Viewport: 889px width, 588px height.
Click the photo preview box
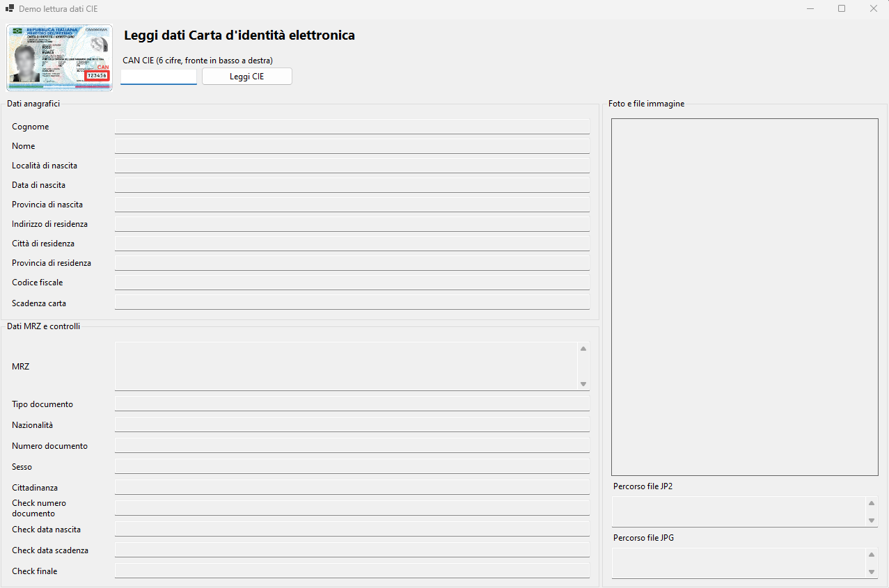click(x=744, y=297)
